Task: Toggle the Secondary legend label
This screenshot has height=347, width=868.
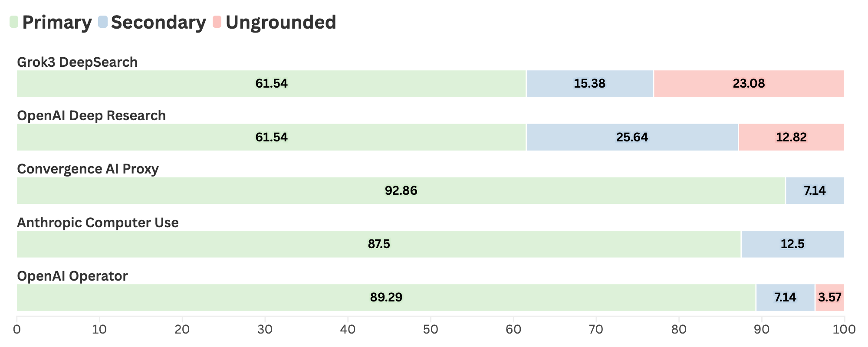Action: pyautogui.click(x=158, y=23)
